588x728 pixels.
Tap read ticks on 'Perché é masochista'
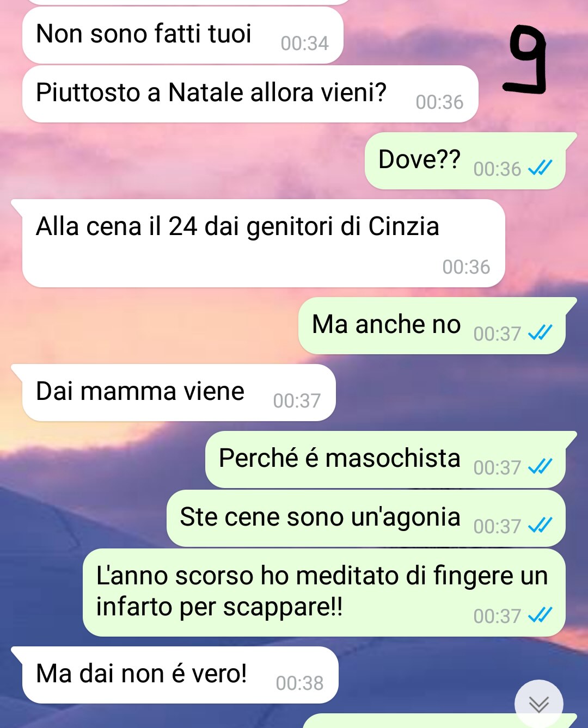[x=540, y=466]
